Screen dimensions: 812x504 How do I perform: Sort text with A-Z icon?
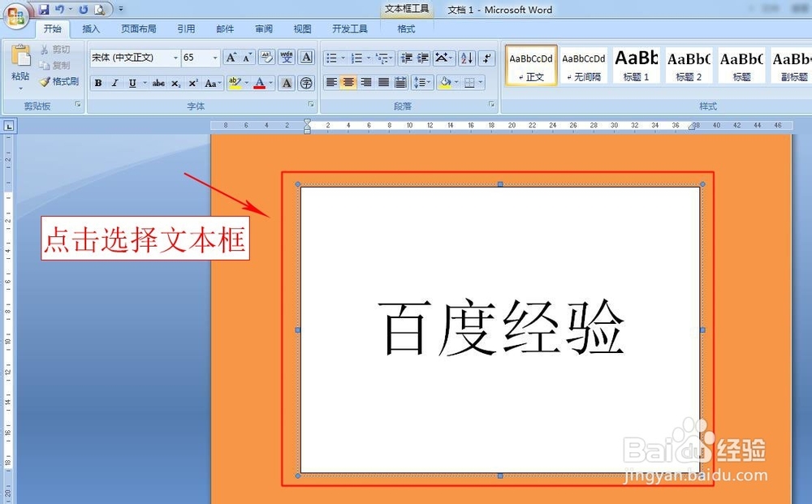(x=467, y=58)
